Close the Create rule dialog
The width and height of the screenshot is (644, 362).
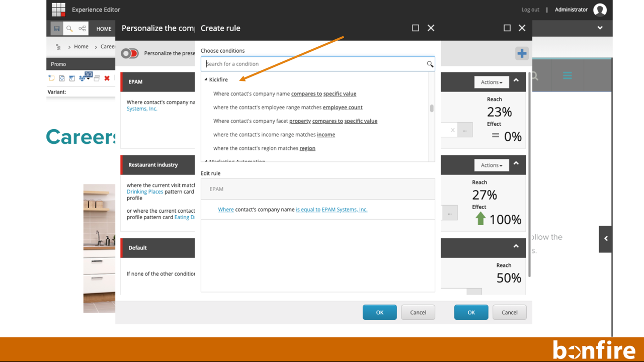(x=431, y=28)
